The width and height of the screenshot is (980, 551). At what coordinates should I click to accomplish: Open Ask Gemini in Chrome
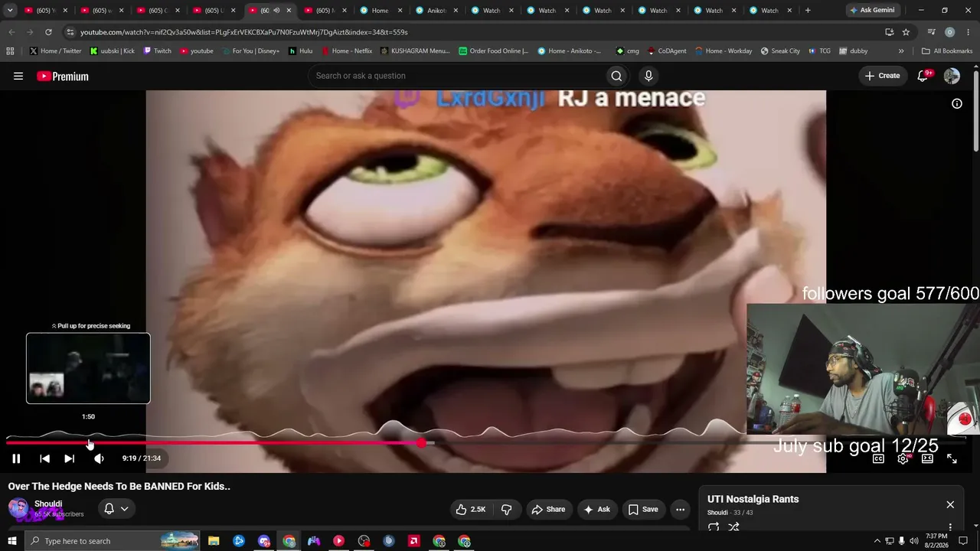[x=874, y=10]
